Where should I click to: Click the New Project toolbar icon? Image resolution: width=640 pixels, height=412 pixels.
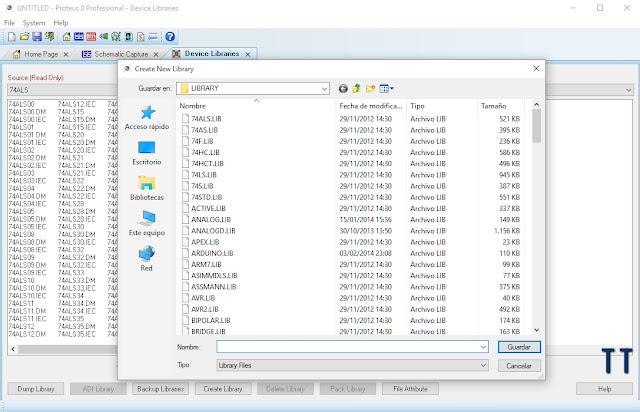pos(11,37)
